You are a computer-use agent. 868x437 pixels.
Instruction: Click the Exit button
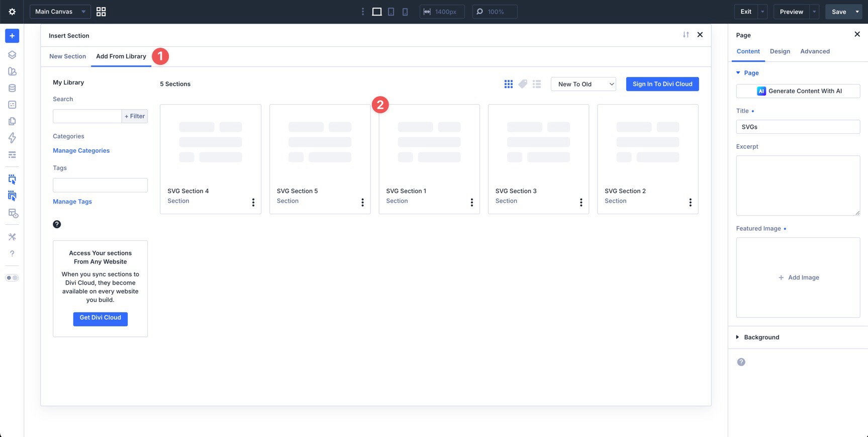coord(746,12)
